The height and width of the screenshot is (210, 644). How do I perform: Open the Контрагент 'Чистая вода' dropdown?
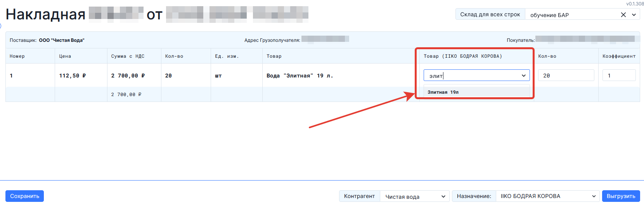(x=414, y=196)
